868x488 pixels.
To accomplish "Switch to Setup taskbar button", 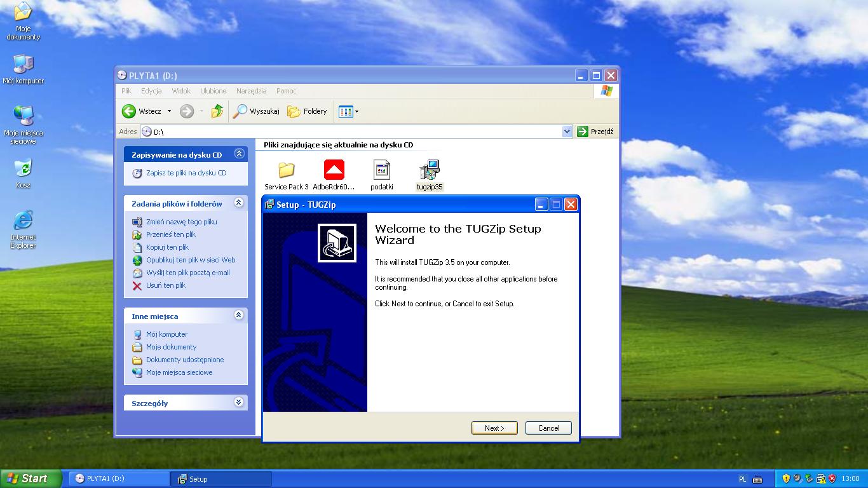I will coord(222,479).
